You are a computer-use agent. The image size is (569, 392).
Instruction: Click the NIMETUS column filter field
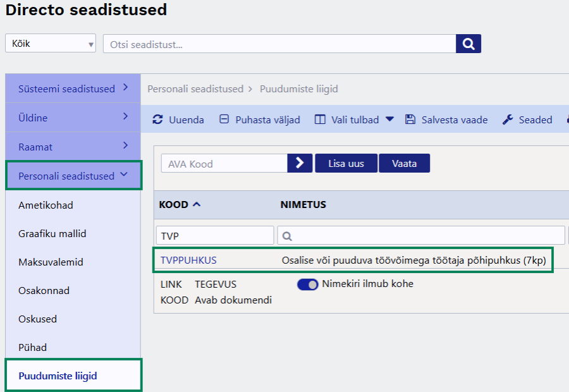[421, 236]
